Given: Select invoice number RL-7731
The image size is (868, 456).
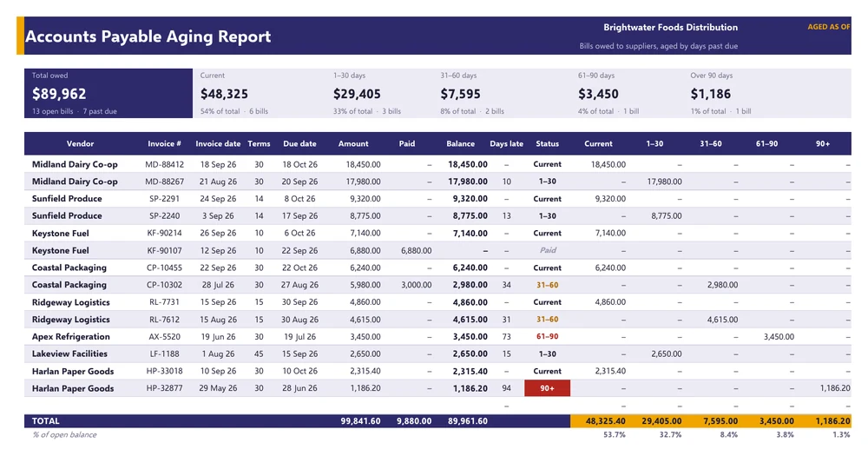Looking at the screenshot, I should pos(164,302).
